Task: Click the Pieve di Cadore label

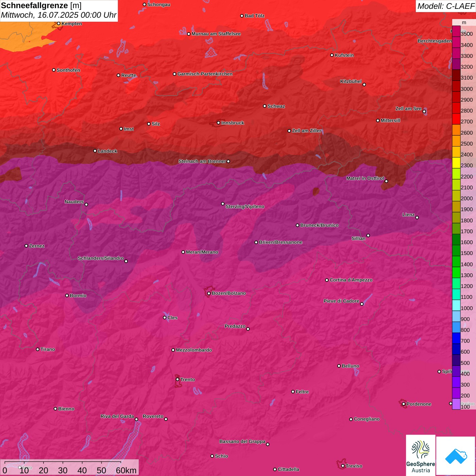Action: [x=341, y=301]
